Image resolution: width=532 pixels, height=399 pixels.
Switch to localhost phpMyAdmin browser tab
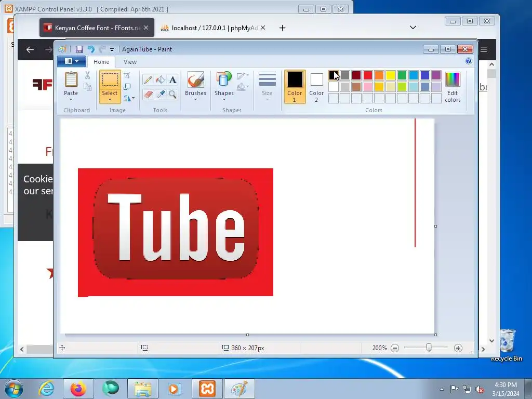(215, 28)
